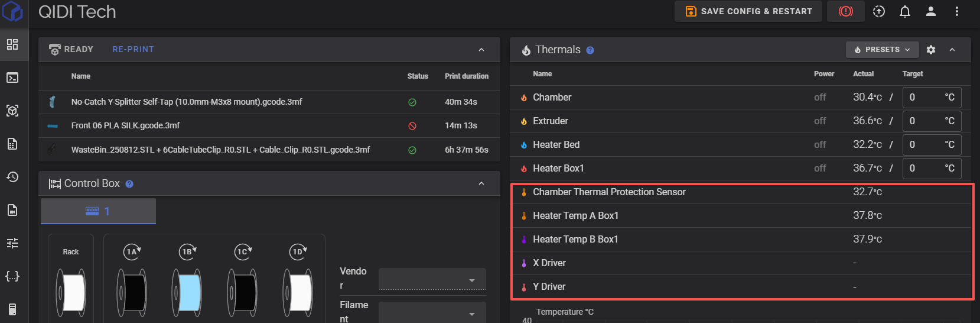Click the Extruder target temperature field

pos(924,121)
